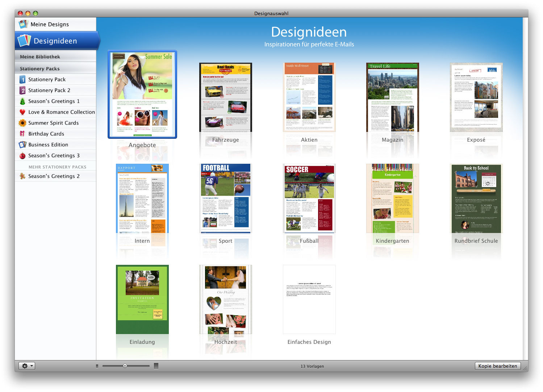Click the large thumbnail size icon
This screenshot has height=392, width=543.
(156, 366)
